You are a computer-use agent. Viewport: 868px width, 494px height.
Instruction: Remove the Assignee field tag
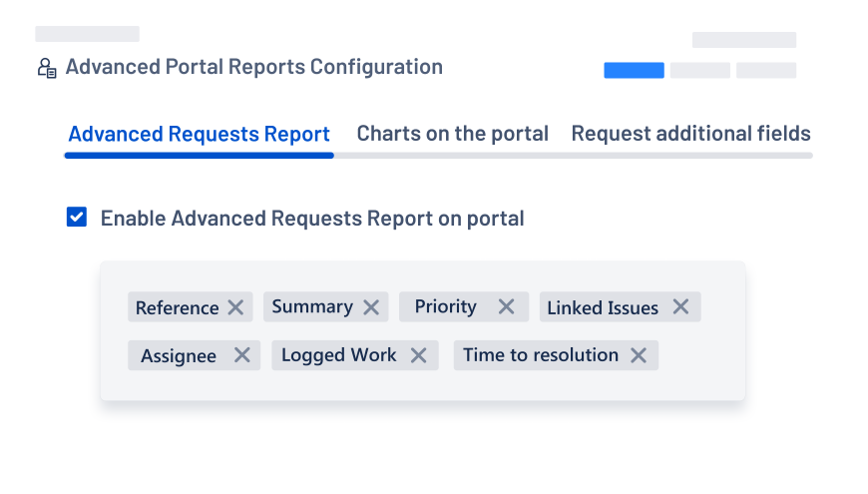tap(241, 355)
